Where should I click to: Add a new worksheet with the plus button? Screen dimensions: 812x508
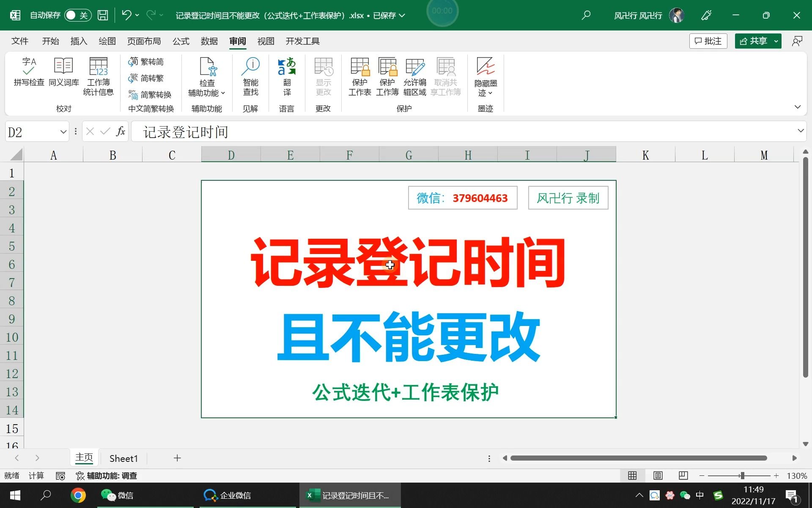pos(177,458)
